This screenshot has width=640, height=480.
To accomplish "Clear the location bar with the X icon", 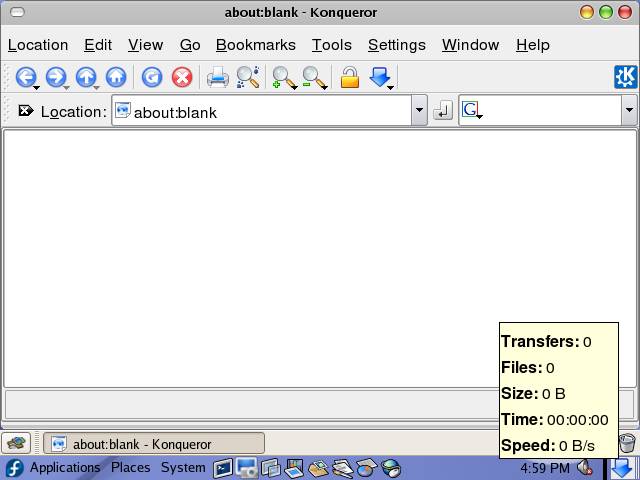I will (25, 111).
